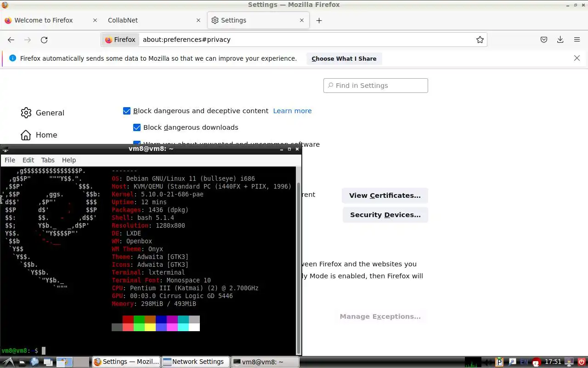Focus the Find in Settings search field
588x368 pixels.
pos(376,86)
